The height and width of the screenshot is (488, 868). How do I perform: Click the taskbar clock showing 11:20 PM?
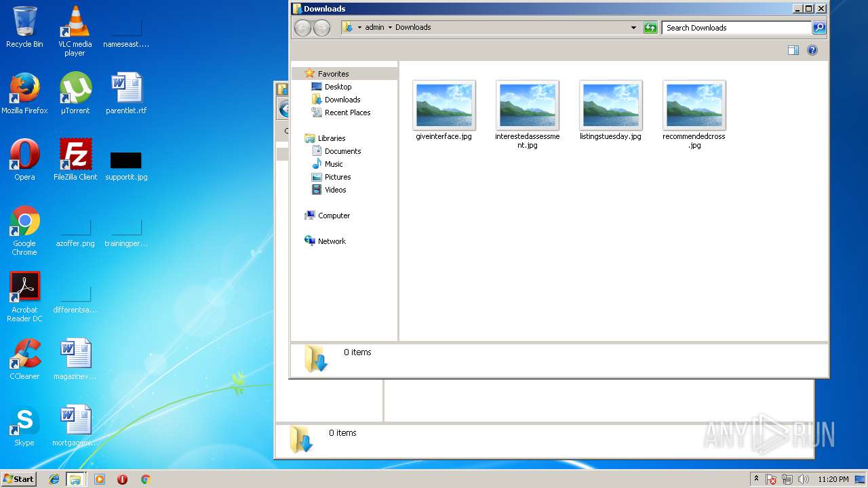(833, 479)
